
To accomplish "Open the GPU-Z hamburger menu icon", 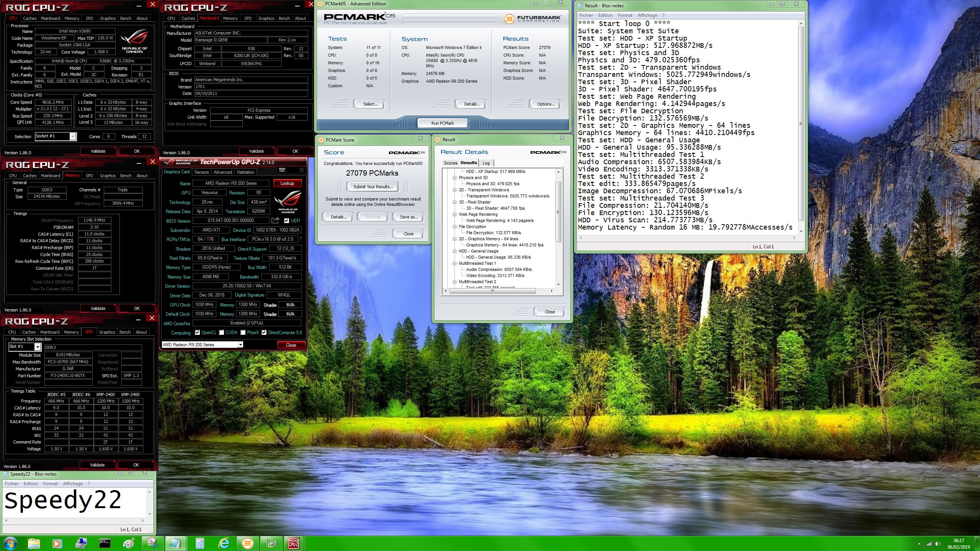I will click(x=302, y=170).
